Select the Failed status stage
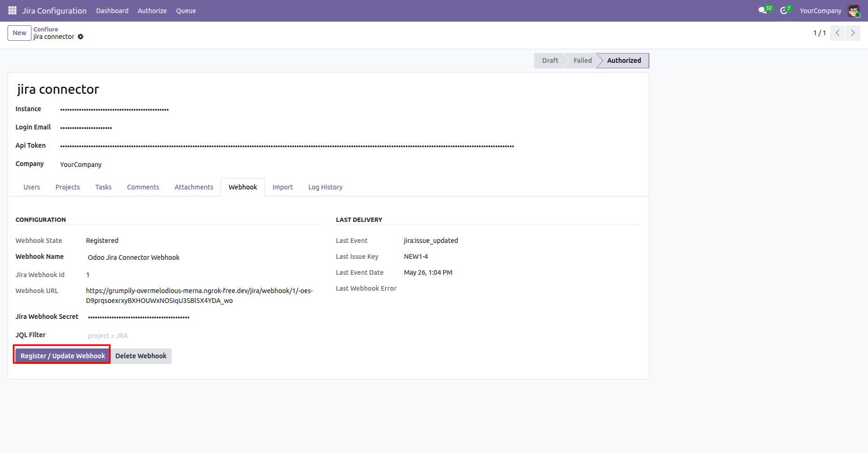Viewport: 868px width, 453px height. click(582, 60)
